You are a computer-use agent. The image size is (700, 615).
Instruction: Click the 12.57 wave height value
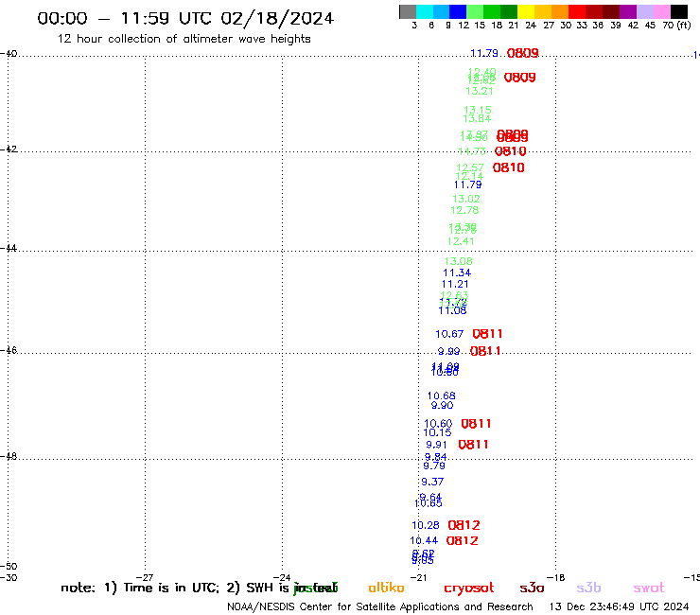tap(470, 167)
